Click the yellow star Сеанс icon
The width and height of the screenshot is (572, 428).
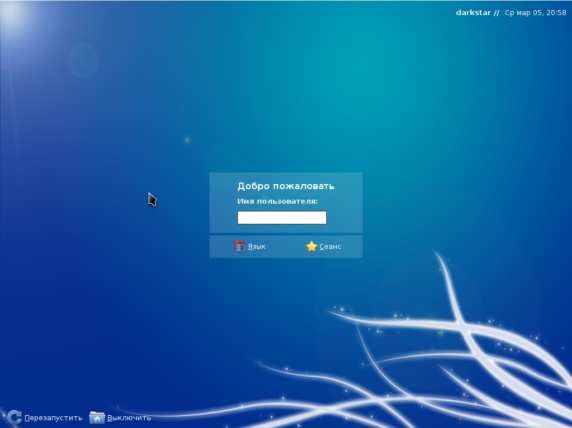tap(312, 246)
